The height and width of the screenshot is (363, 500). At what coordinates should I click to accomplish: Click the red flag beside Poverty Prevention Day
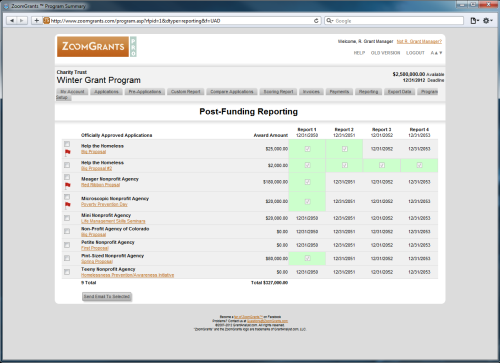68,205
